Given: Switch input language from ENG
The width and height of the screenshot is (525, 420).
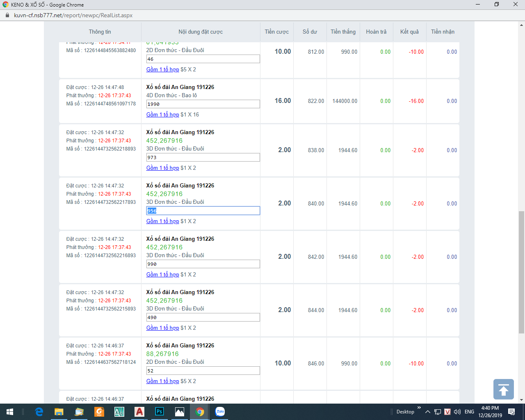Looking at the screenshot, I should 470,412.
